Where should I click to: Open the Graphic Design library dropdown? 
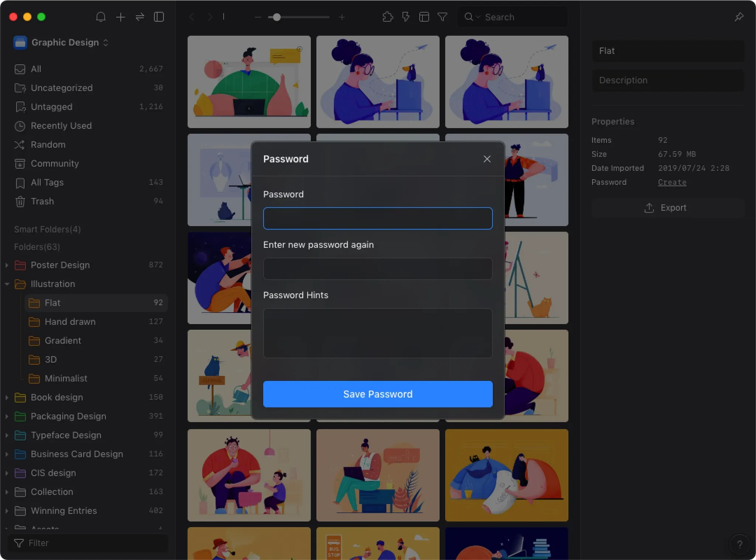[61, 42]
